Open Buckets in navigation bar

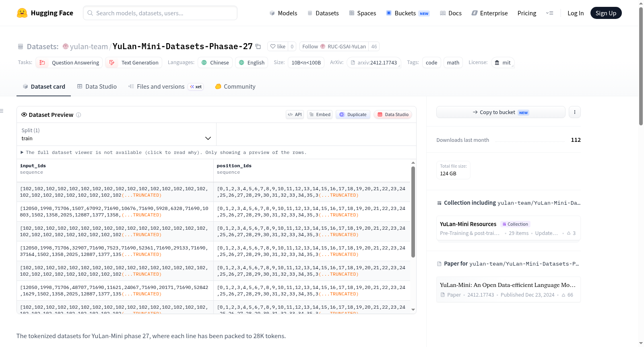click(x=408, y=13)
